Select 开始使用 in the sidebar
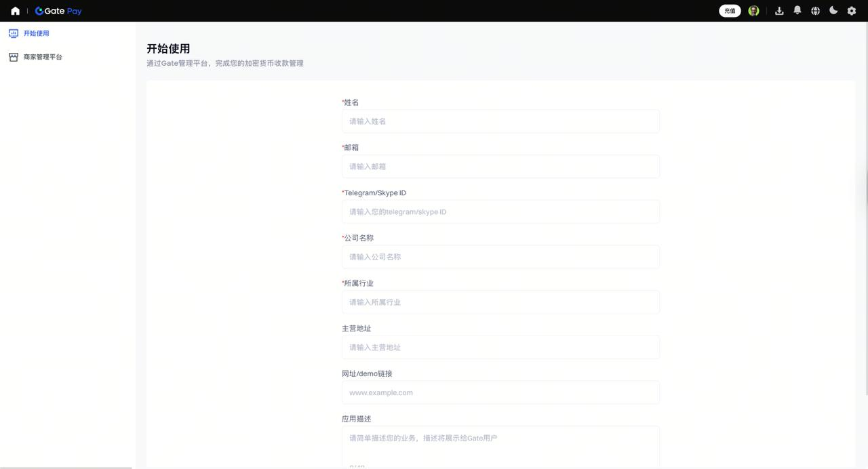Screen dimensions: 868x469 36,33
